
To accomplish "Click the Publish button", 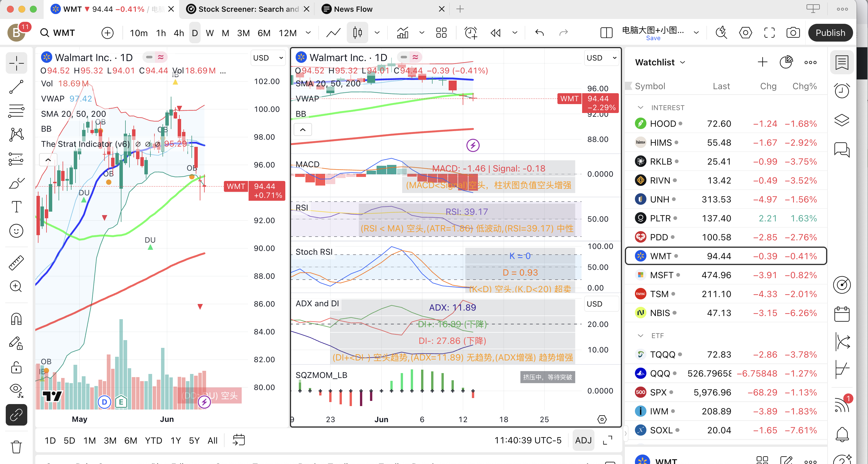I will point(830,32).
